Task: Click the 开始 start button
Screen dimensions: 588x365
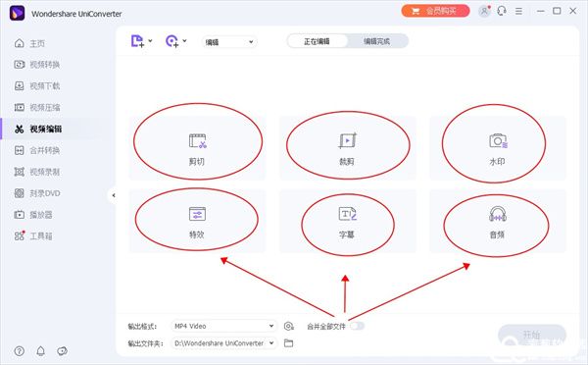Action: tap(531, 335)
